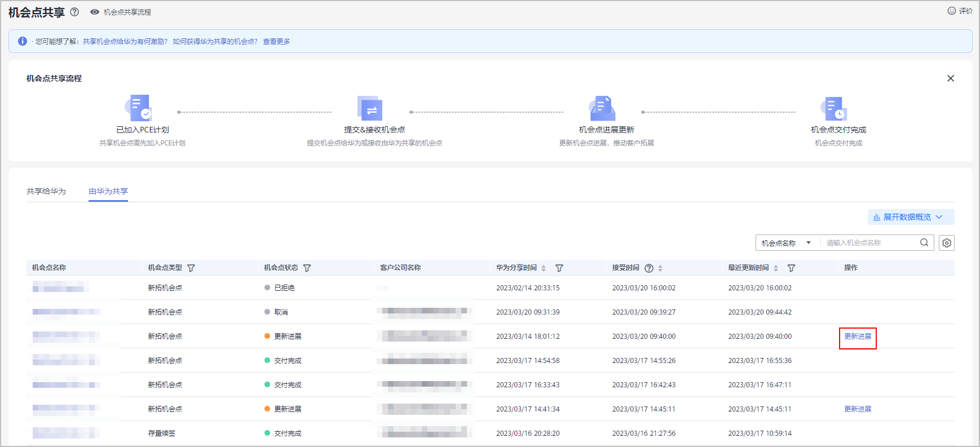Click the 评价 smiley feedback icon
This screenshot has height=447, width=980.
tap(952, 11)
